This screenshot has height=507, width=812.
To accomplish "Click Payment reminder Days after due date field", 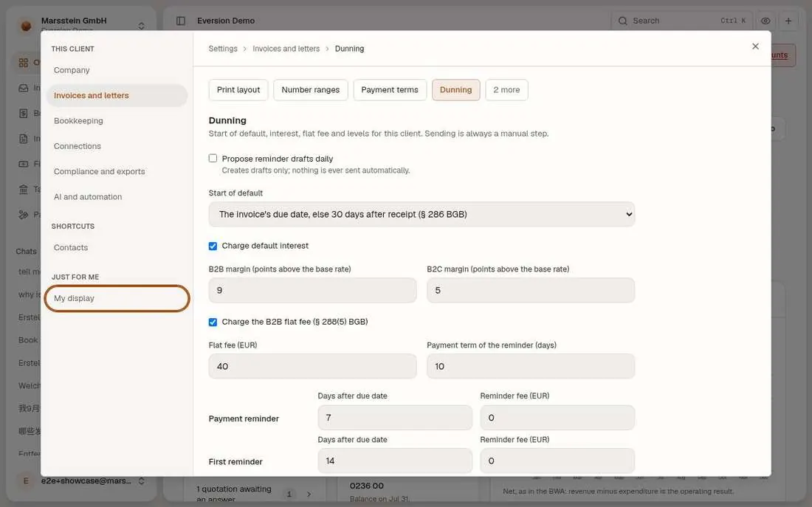I will (395, 418).
